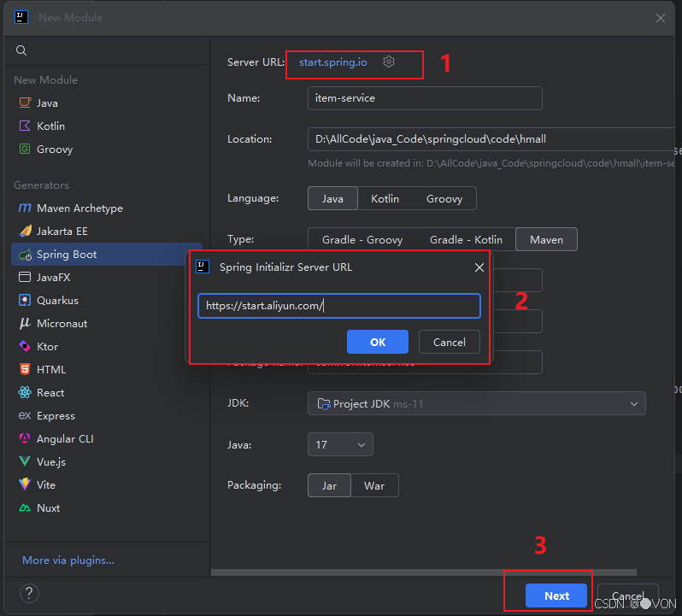Open the Java version 17 dropdown
Viewport: 682px width, 616px height.
click(340, 444)
